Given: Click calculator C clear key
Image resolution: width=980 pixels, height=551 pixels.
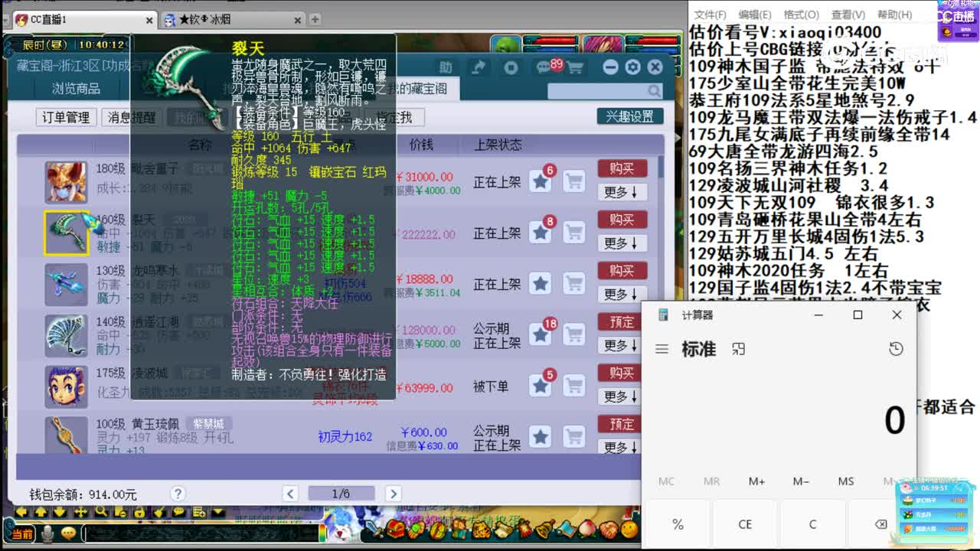Looking at the screenshot, I should click(812, 524).
